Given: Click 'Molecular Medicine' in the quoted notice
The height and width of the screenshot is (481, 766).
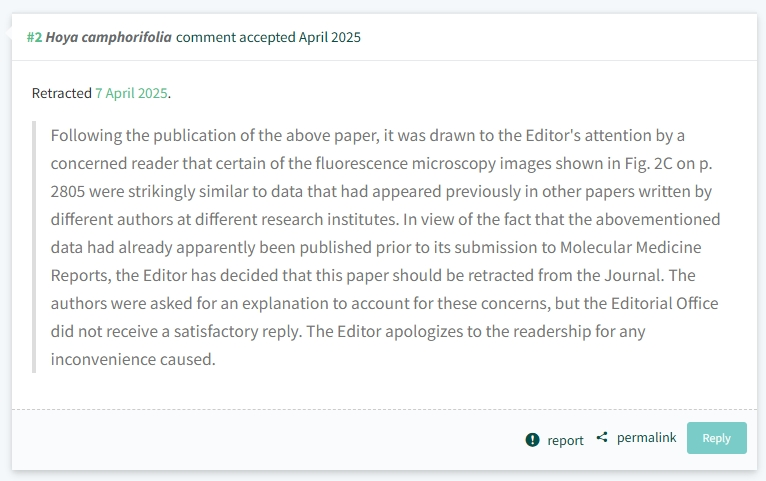Looking at the screenshot, I should [x=630, y=248].
